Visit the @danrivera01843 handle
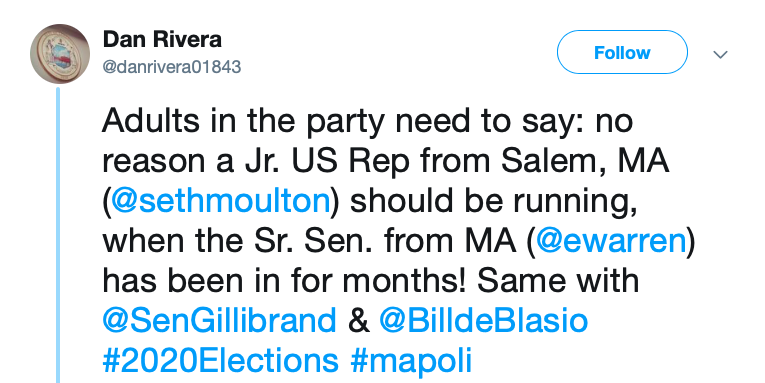 click(x=172, y=67)
